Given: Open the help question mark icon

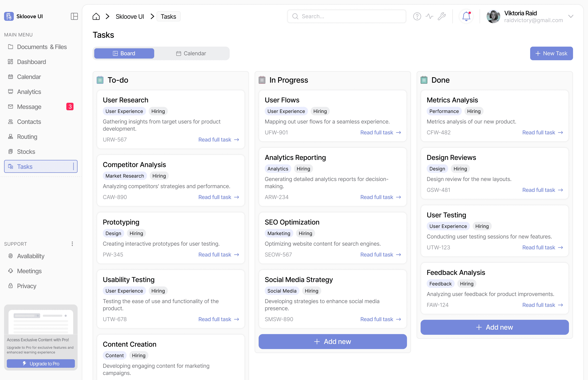Looking at the screenshot, I should [417, 16].
